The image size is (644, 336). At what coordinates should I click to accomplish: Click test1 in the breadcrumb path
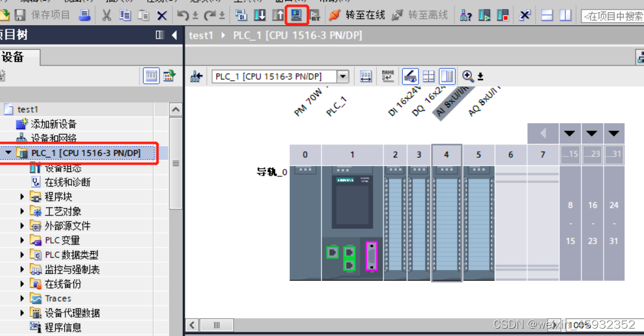201,35
